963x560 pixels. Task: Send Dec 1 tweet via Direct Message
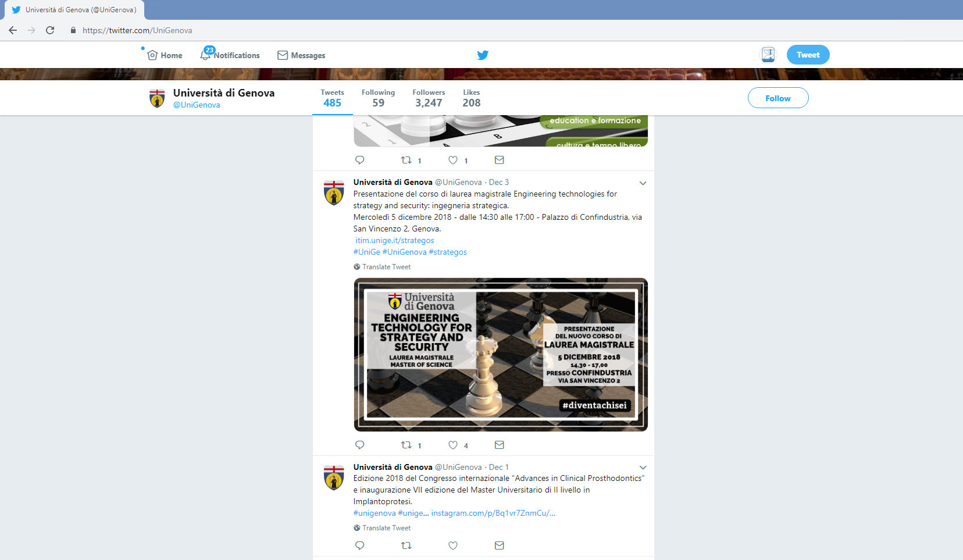point(499,545)
